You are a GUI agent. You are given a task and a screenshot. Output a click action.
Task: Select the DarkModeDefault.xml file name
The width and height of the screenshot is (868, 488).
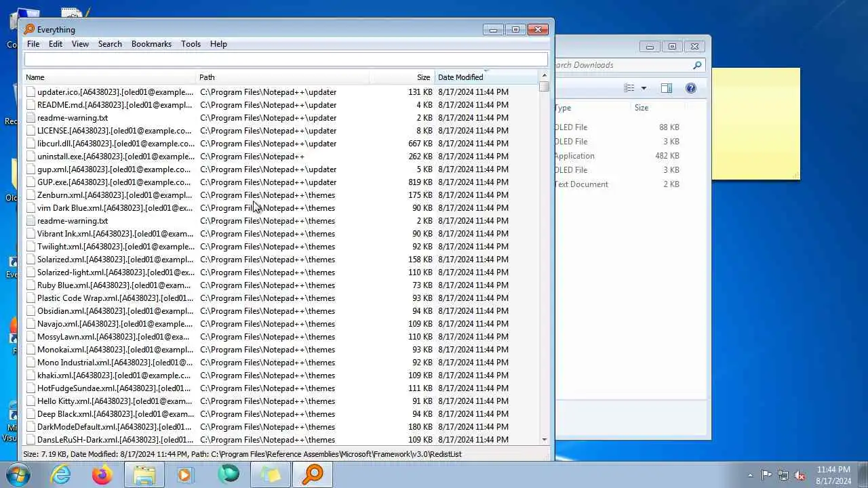click(x=115, y=427)
